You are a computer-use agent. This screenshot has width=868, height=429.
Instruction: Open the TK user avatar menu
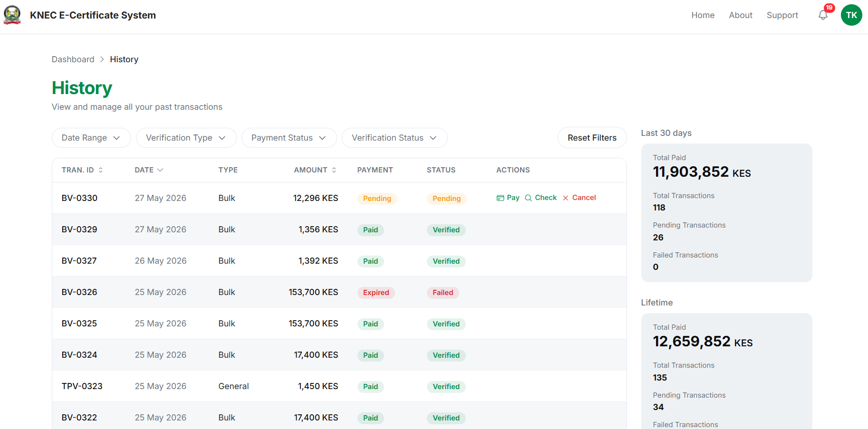(x=851, y=15)
